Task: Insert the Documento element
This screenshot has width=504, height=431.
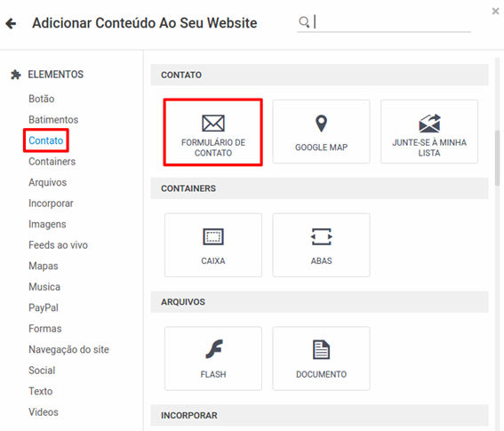Action: (321, 358)
